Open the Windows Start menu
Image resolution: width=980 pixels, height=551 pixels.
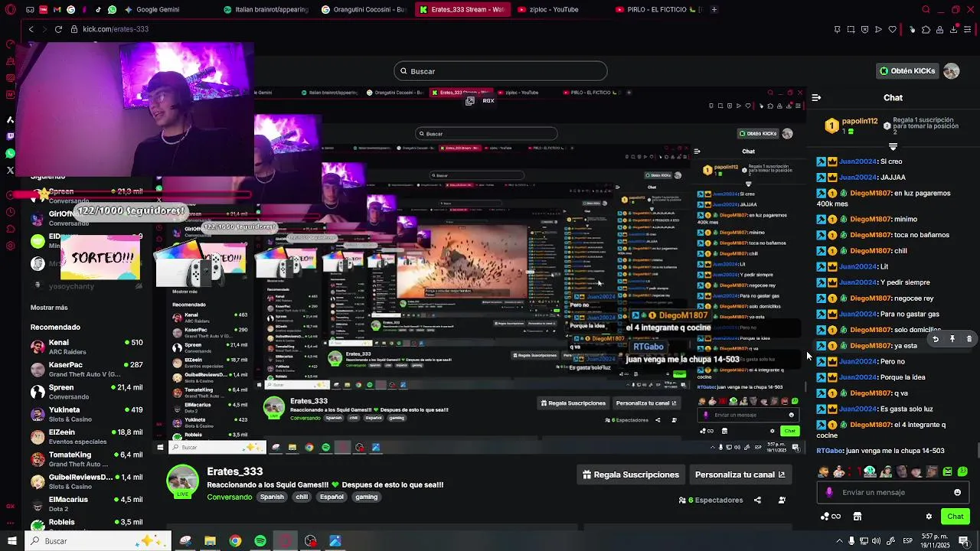(x=11, y=541)
